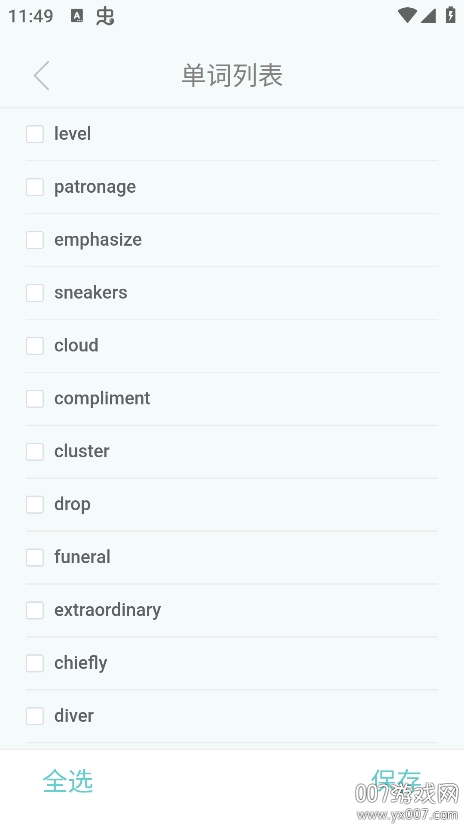Tap the back arrow icon
464x826 pixels.
42,75
